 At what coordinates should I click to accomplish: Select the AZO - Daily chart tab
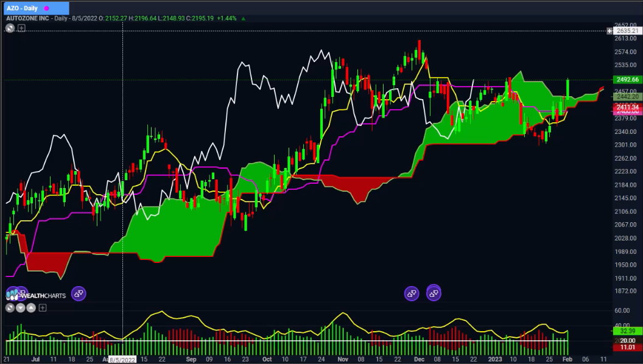pyautogui.click(x=36, y=8)
